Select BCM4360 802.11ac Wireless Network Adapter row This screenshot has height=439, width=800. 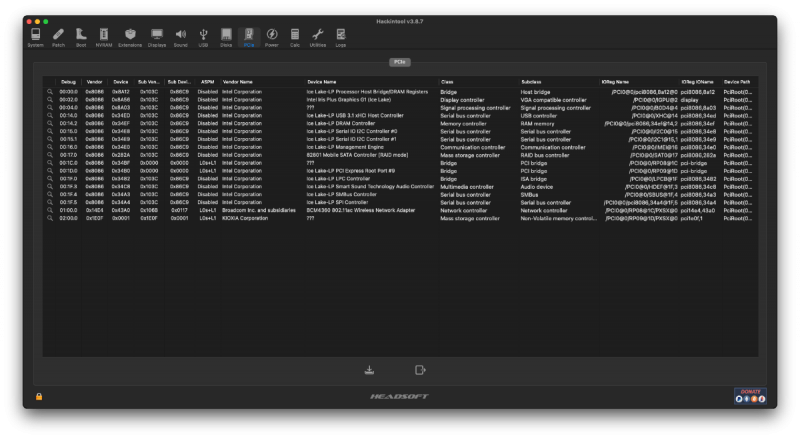pyautogui.click(x=400, y=210)
